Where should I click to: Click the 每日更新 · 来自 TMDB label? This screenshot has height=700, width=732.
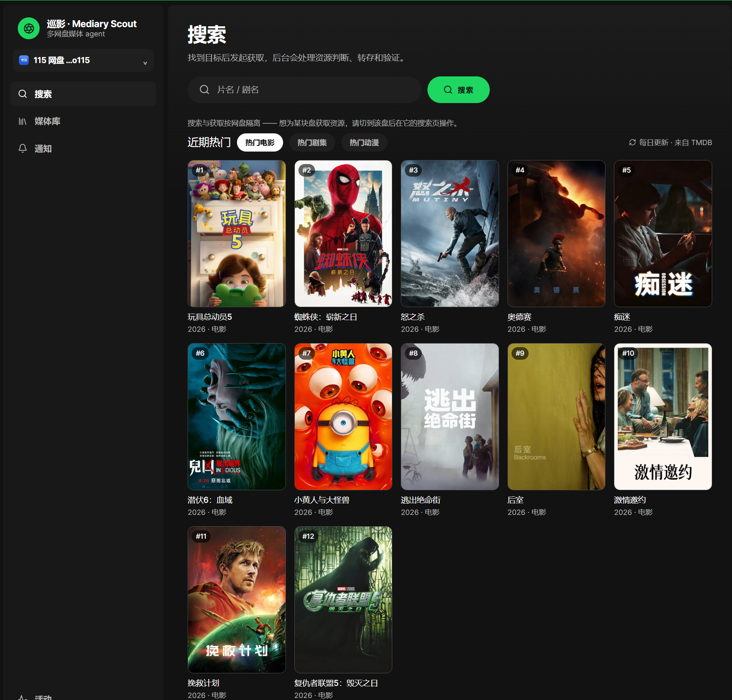click(676, 143)
